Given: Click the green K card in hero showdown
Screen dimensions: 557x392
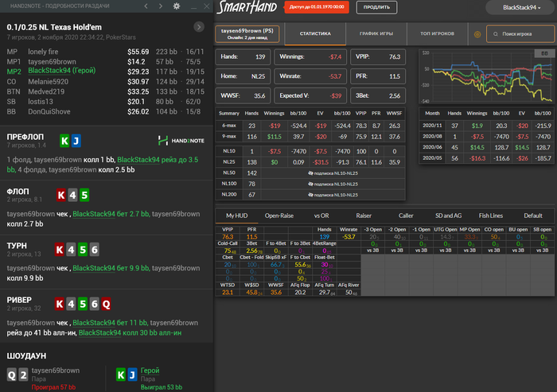Looking at the screenshot, I should click(121, 375).
